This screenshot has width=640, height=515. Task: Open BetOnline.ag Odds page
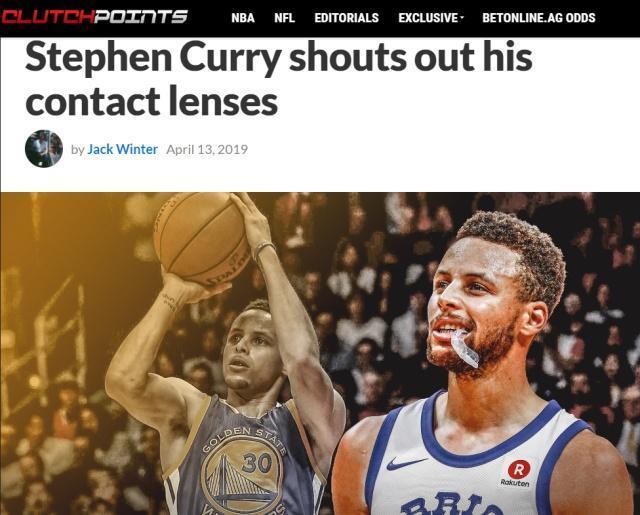pos(539,18)
